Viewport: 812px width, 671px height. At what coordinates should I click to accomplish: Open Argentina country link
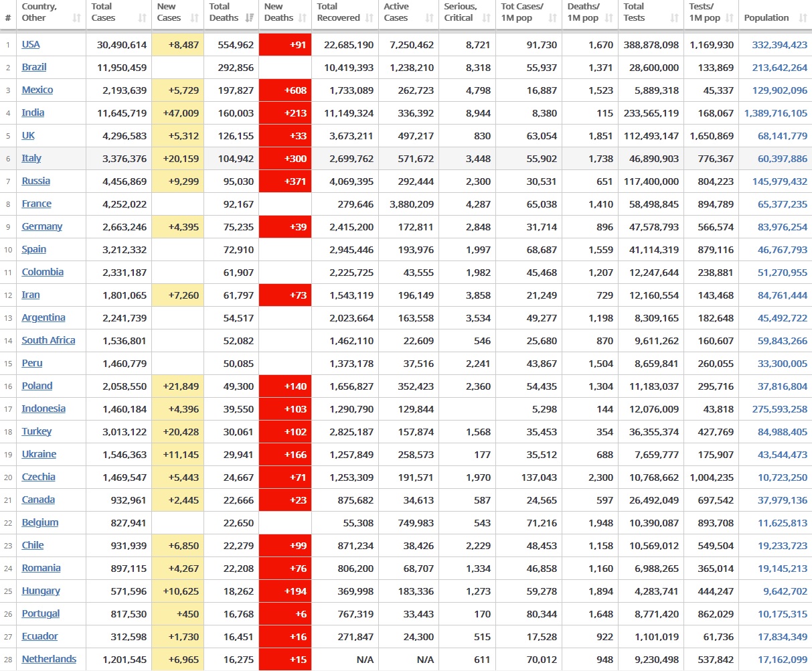pos(44,317)
